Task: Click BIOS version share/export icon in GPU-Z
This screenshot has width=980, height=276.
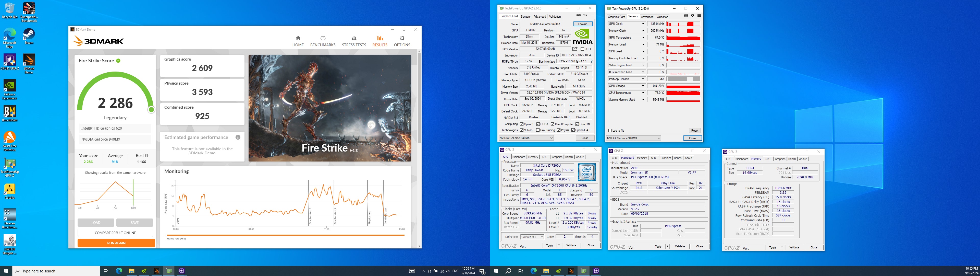Action: coord(575,49)
